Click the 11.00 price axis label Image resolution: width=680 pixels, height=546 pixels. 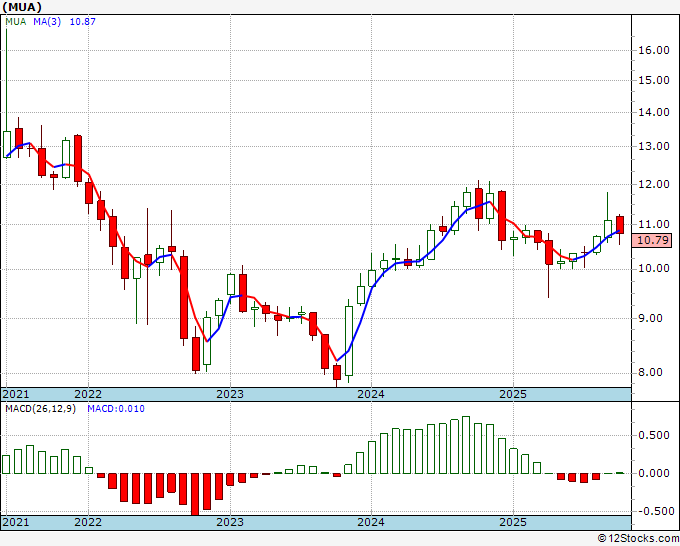(x=654, y=224)
